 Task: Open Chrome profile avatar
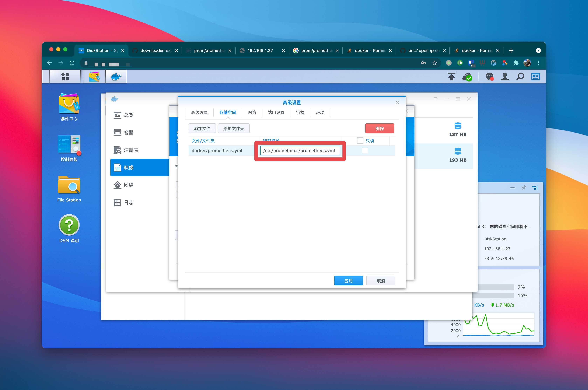click(527, 63)
